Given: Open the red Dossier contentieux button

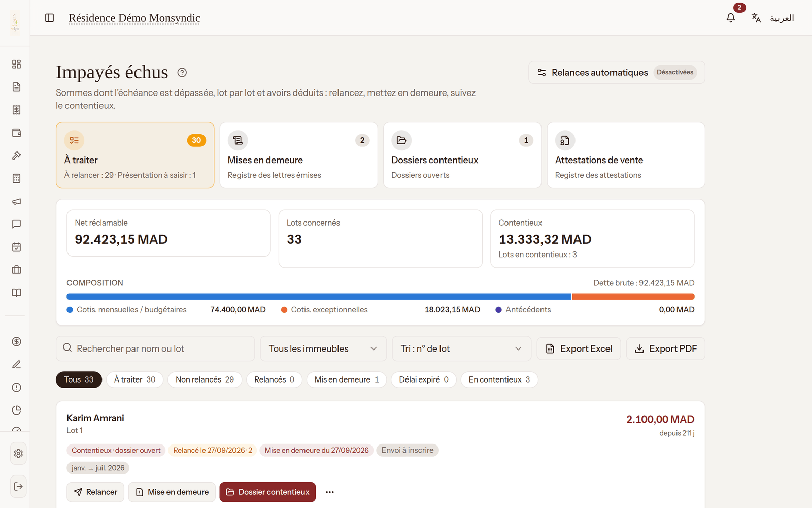Looking at the screenshot, I should pos(267,492).
